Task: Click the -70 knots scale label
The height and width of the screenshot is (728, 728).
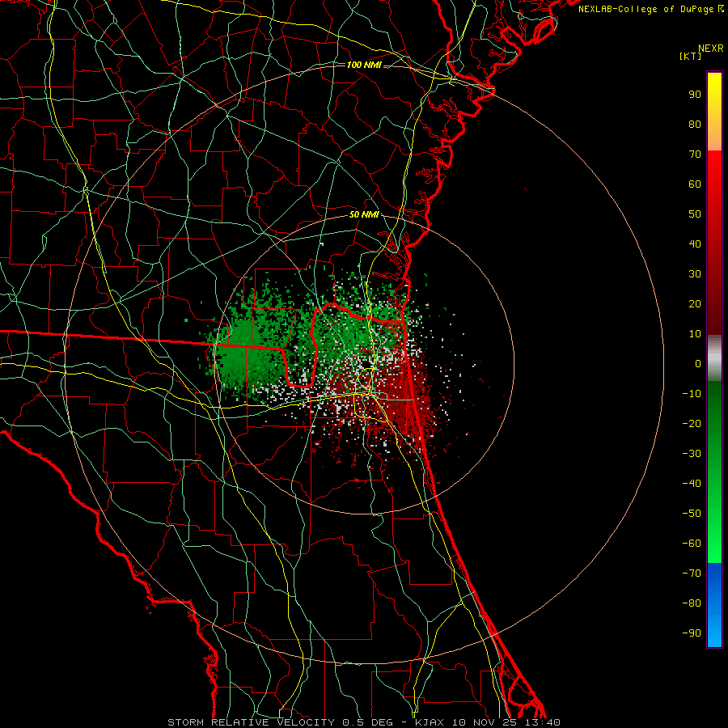Action: [x=692, y=574]
